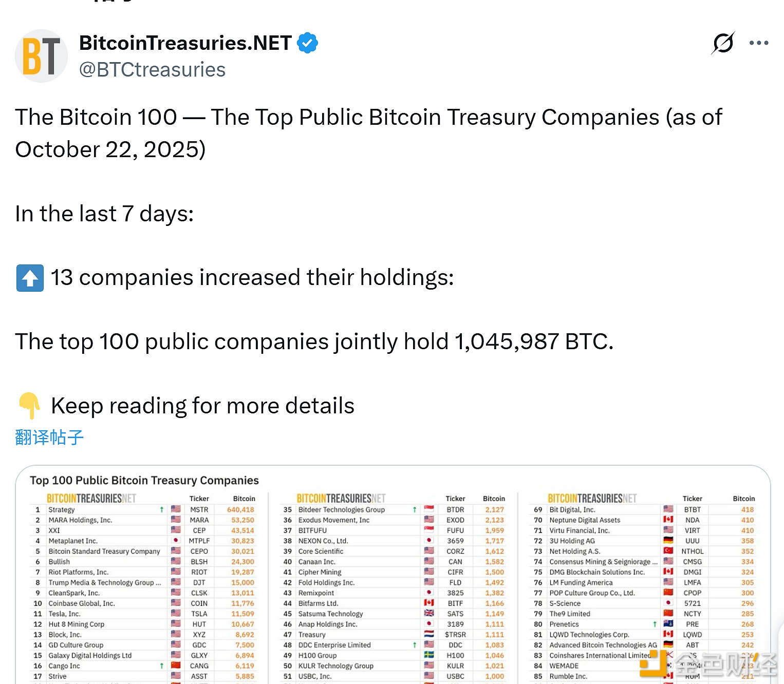
Task: Click the pointing-down hand emoji
Action: 30,406
